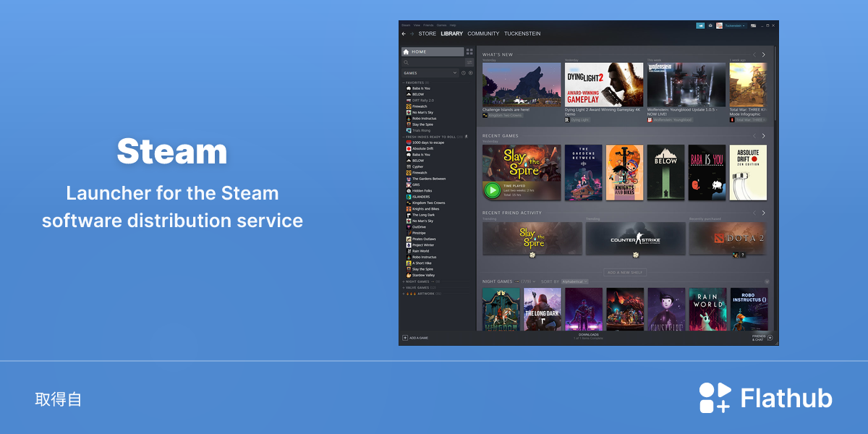The width and height of the screenshot is (868, 434).
Task: Launch Big Picture mode icon
Action: click(753, 25)
